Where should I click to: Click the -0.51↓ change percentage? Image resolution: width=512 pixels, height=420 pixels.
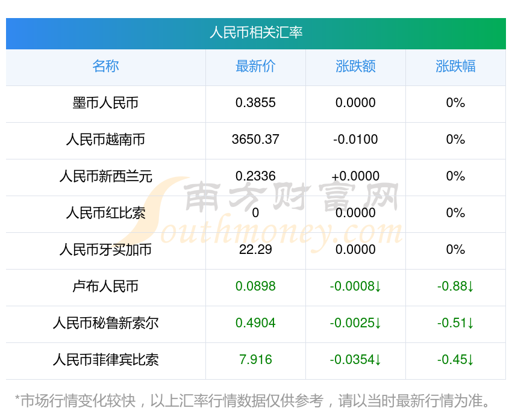(455, 323)
